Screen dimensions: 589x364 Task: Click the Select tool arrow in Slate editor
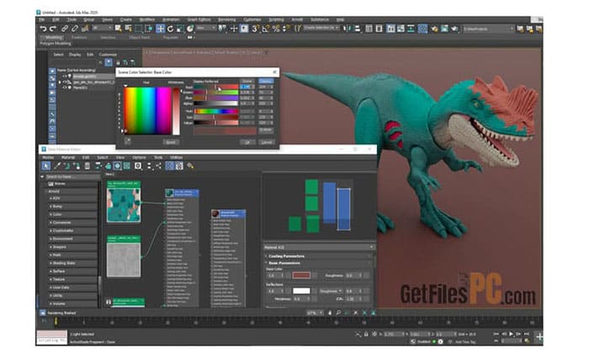click(45, 166)
